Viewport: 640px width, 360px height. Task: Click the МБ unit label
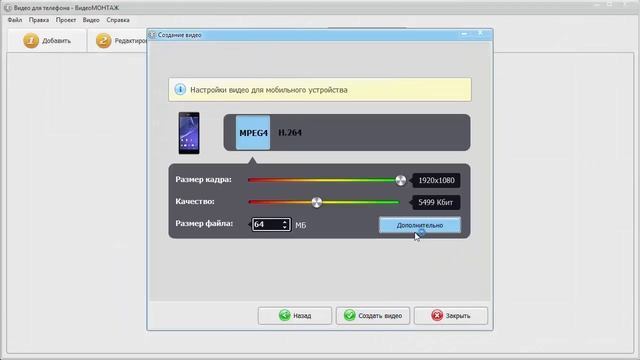pos(300,225)
